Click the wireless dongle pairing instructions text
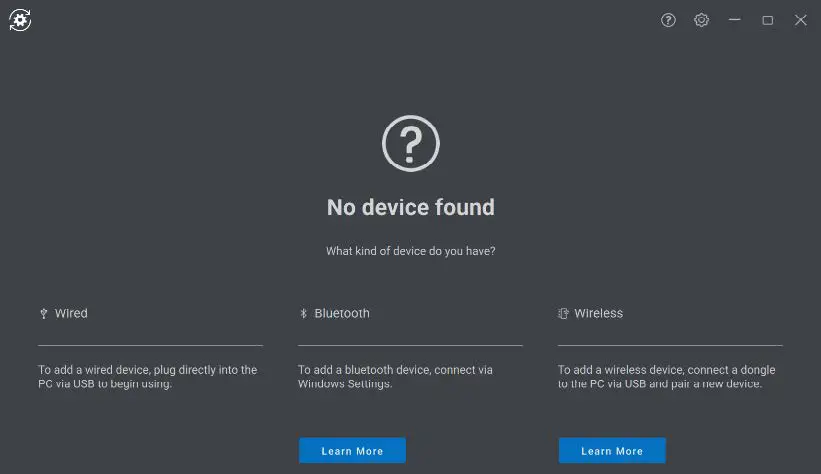Screen dimensions: 821x474 666,377
